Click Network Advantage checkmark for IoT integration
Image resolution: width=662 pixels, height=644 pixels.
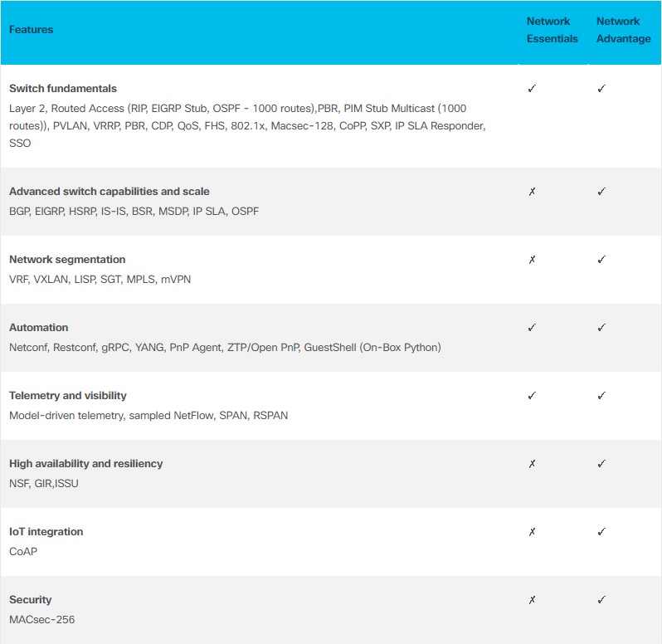(601, 532)
